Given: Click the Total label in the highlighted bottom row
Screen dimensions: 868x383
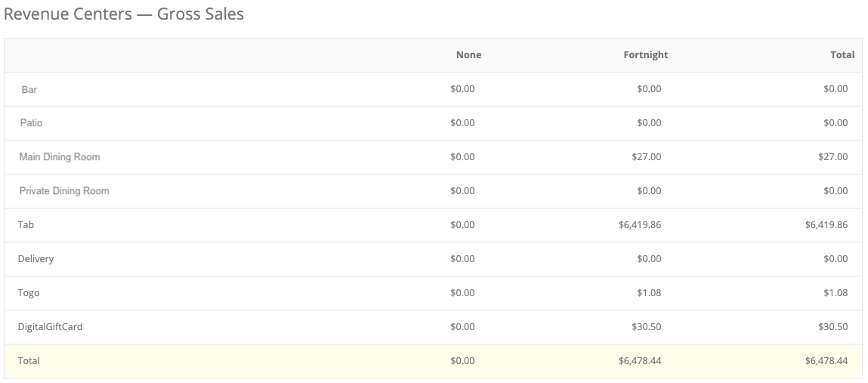Looking at the screenshot, I should coord(29,361).
